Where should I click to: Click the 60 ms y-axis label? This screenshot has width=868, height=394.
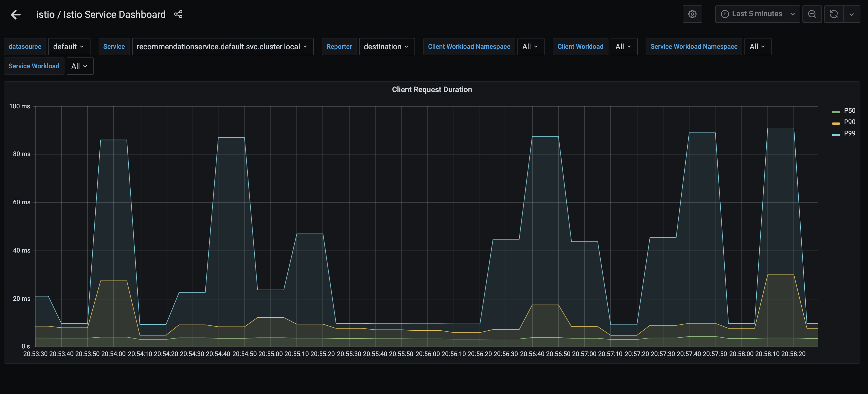point(22,202)
